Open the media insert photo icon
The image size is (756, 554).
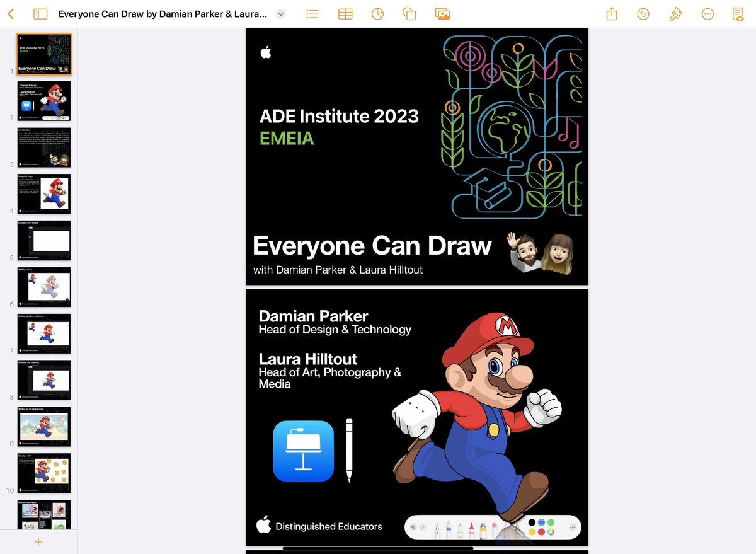[x=442, y=14]
